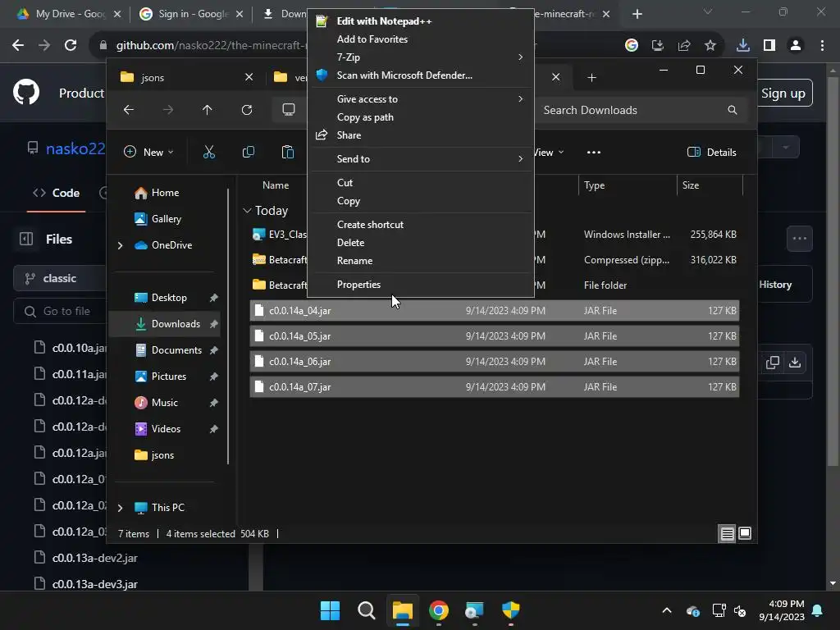The width and height of the screenshot is (840, 630).
Task: Open Chrome from the taskbar
Action: point(439,609)
